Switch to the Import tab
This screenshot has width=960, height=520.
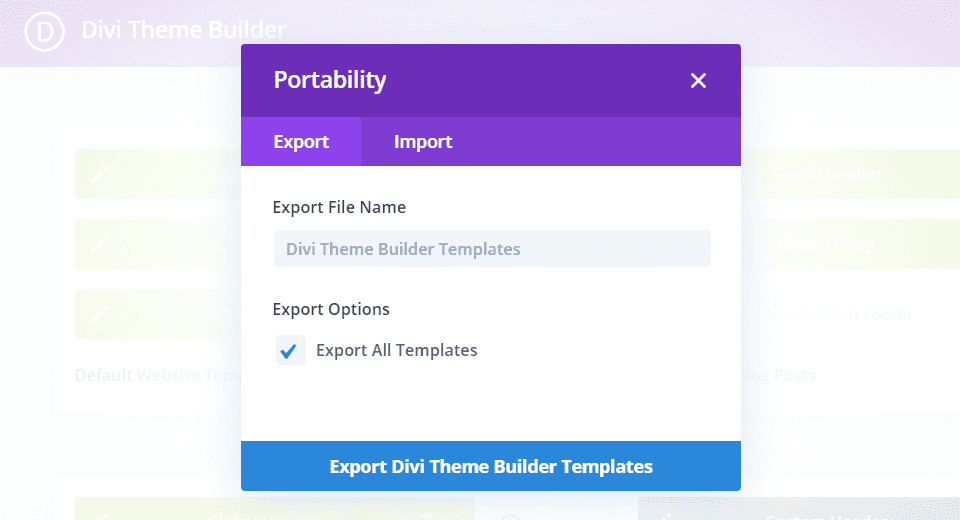(x=423, y=142)
